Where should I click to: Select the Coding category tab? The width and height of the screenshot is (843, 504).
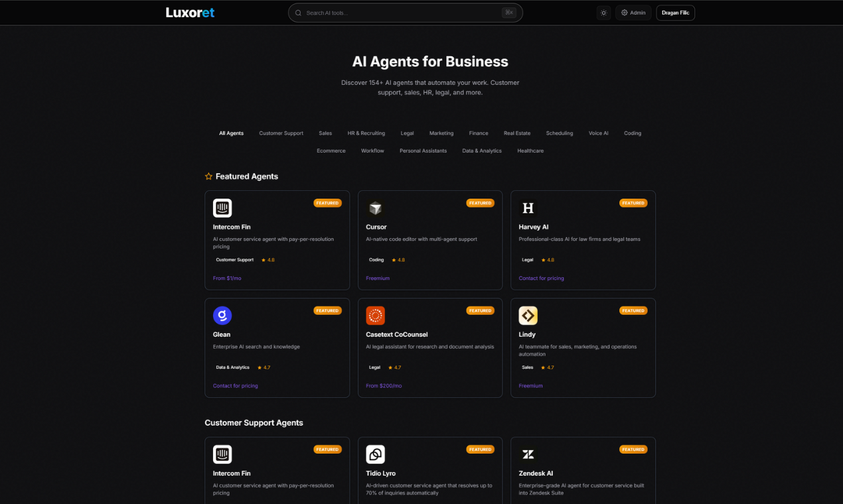click(633, 133)
